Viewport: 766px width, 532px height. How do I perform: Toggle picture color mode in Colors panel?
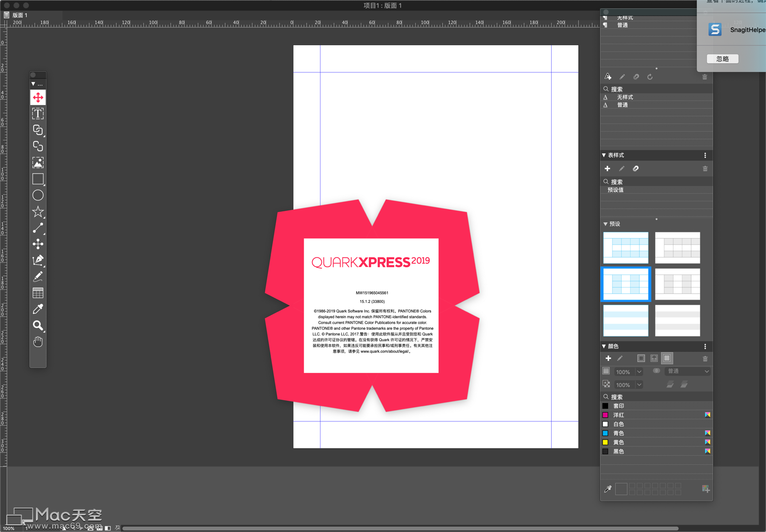[x=654, y=359]
